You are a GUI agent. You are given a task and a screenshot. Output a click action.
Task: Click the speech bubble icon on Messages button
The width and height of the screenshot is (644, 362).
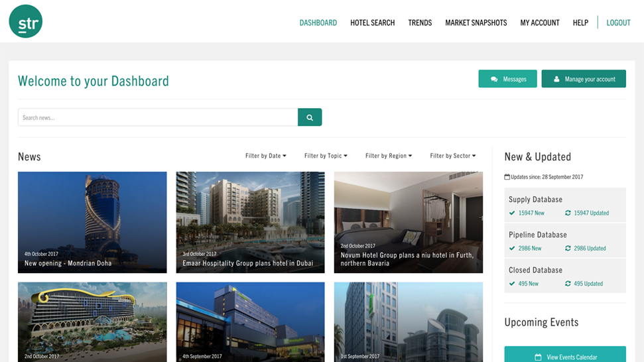(494, 79)
